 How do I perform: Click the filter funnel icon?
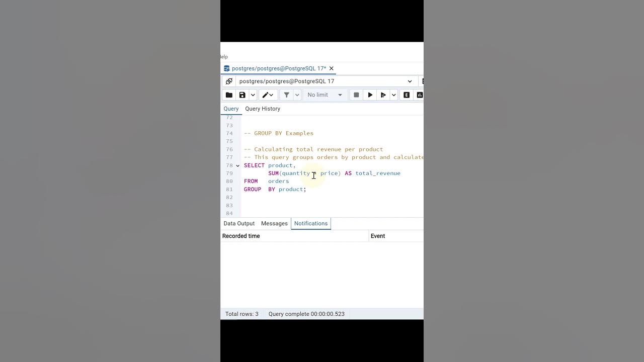(286, 95)
